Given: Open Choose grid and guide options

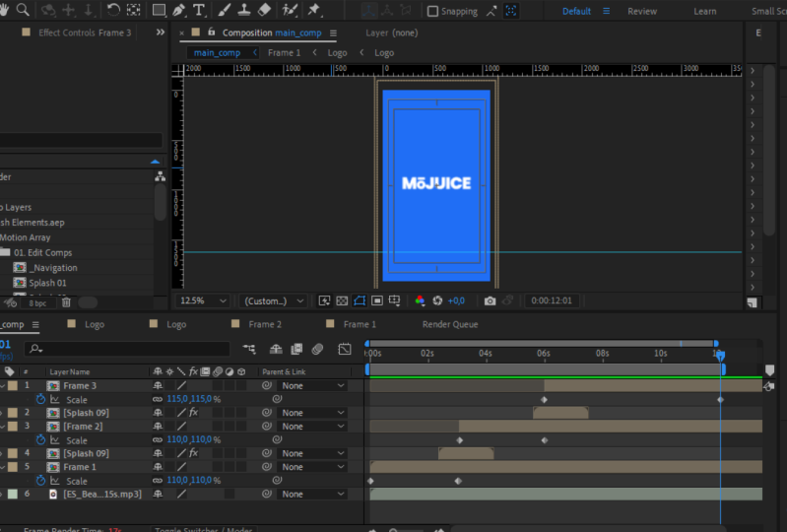Looking at the screenshot, I should pyautogui.click(x=395, y=300).
